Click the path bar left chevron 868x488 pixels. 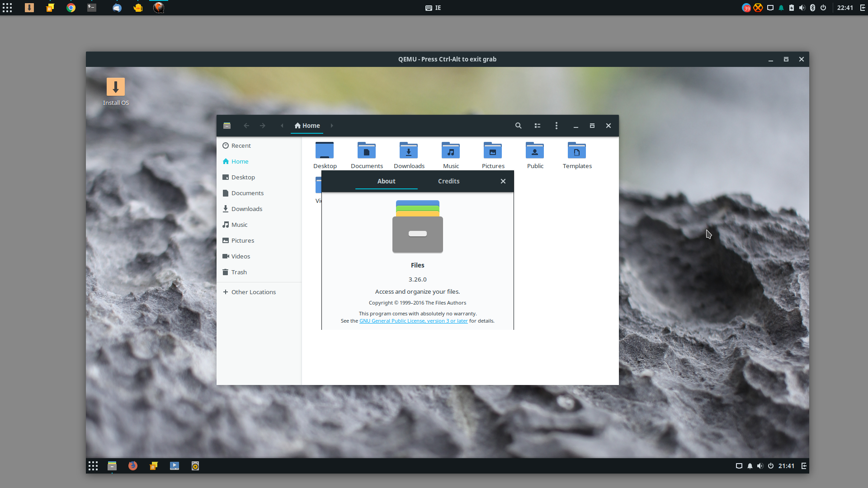[x=282, y=126]
